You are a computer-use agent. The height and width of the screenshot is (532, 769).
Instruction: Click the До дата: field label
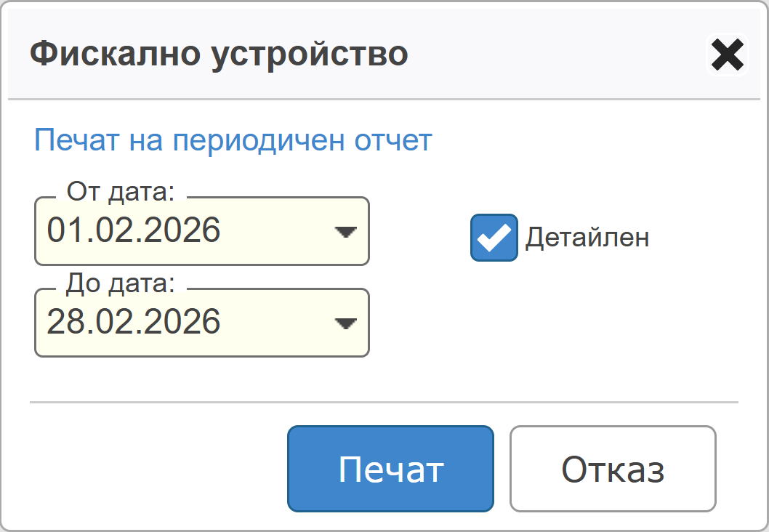click(x=121, y=283)
